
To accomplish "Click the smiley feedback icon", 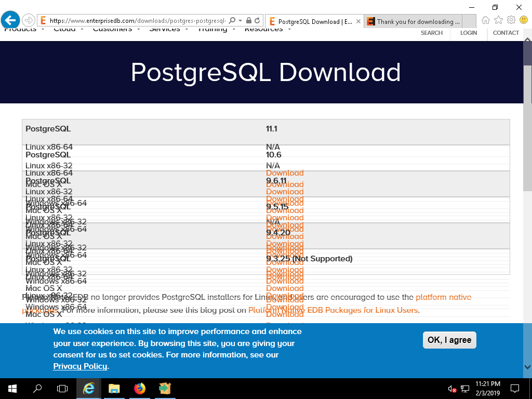I will tap(523, 20).
